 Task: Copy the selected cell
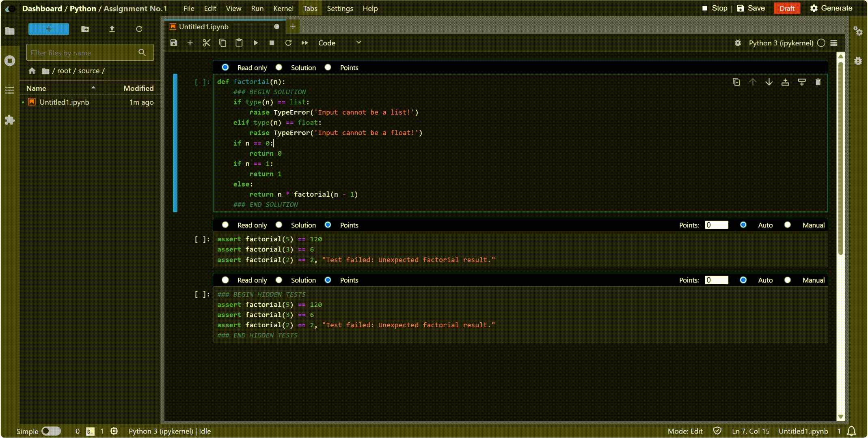pos(222,43)
